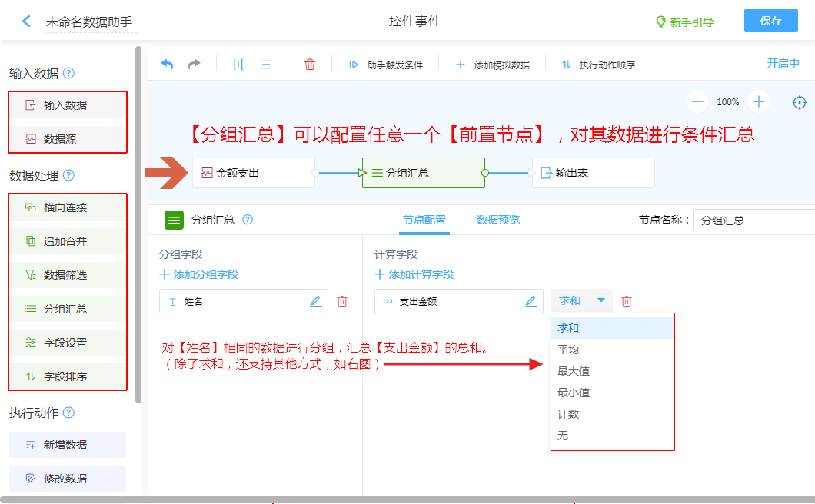Switch to the 数据预览 tab
Viewport: 815px width, 504px height.
point(497,220)
